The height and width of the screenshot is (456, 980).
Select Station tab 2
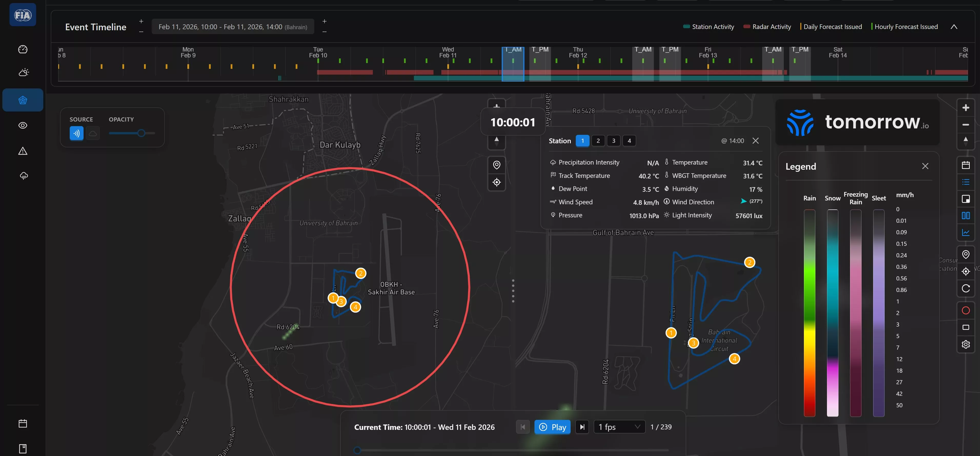[598, 141]
